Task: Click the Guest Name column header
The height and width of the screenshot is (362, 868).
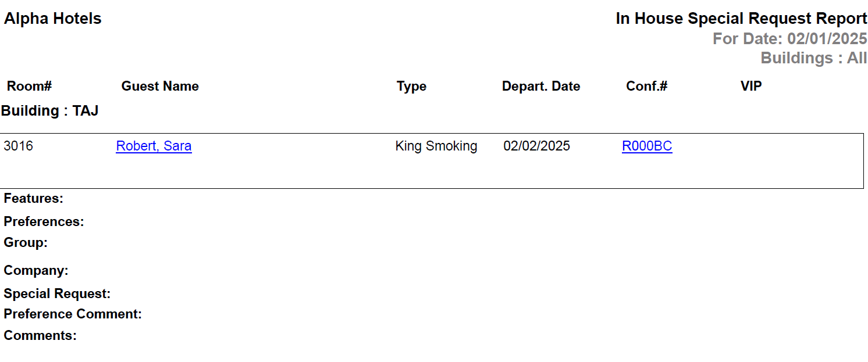Action: point(160,87)
